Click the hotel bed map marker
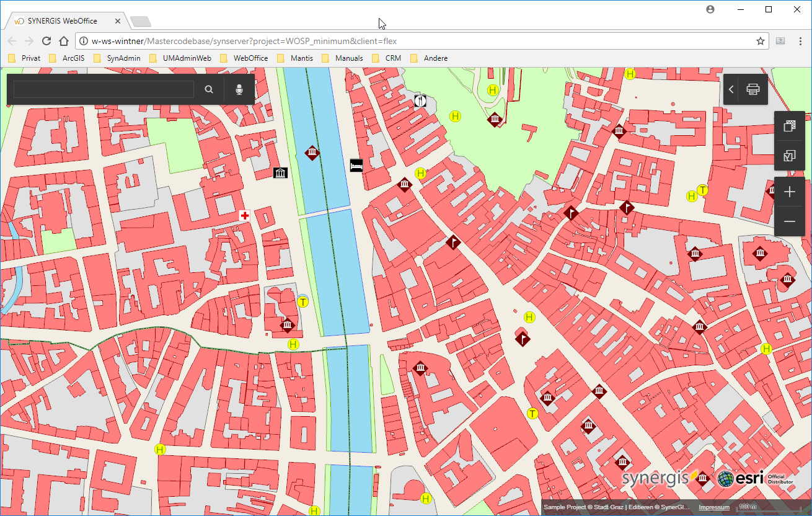 coord(356,165)
